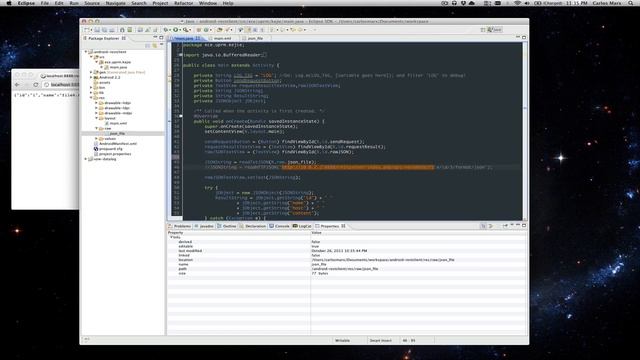The height and width of the screenshot is (360, 640).
Task: Collapse all in Package Explorer
Action: click(147, 45)
